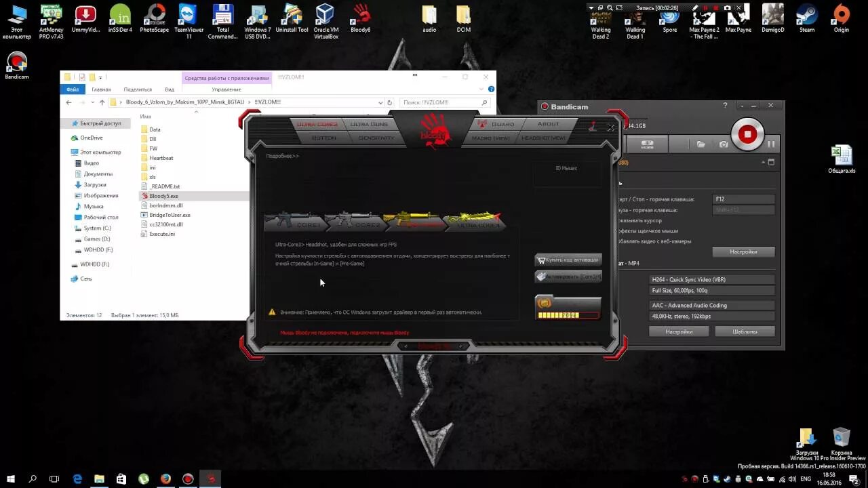This screenshot has width=868, height=488.
Task: Open the Bandicam output folder icon
Action: pos(701,144)
